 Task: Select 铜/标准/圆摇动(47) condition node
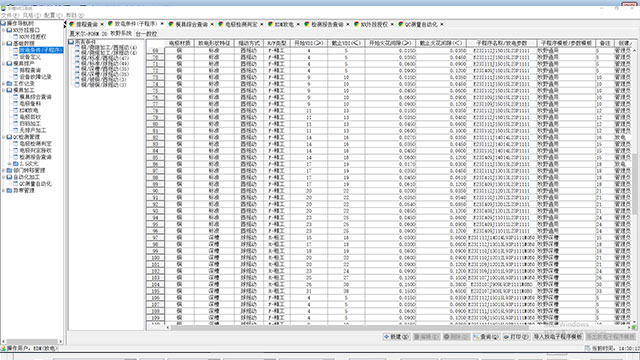pos(104,58)
